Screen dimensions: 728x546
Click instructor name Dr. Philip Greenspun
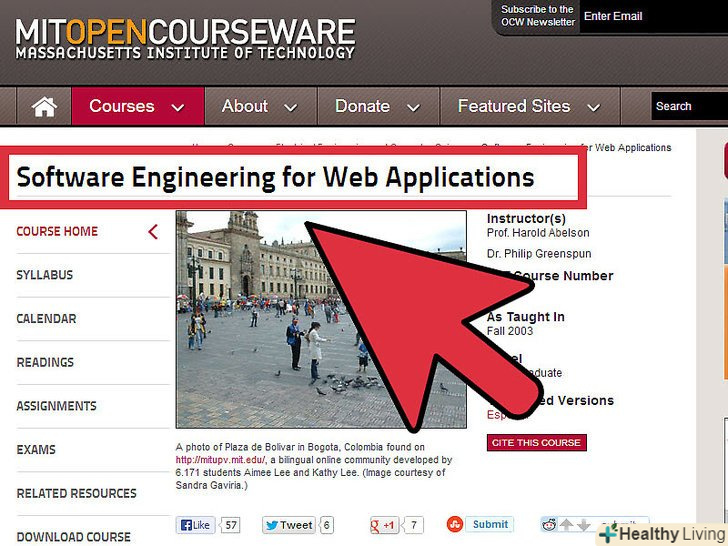click(x=539, y=254)
